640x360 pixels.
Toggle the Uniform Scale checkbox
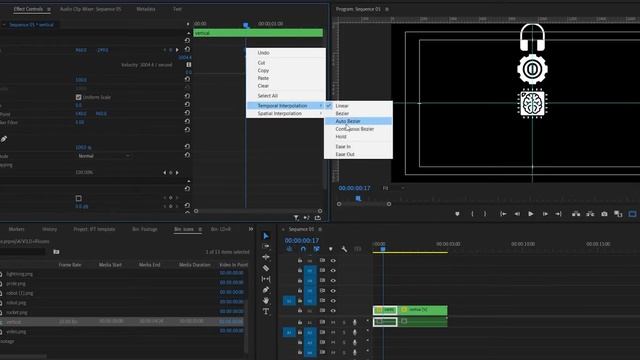[x=78, y=97]
